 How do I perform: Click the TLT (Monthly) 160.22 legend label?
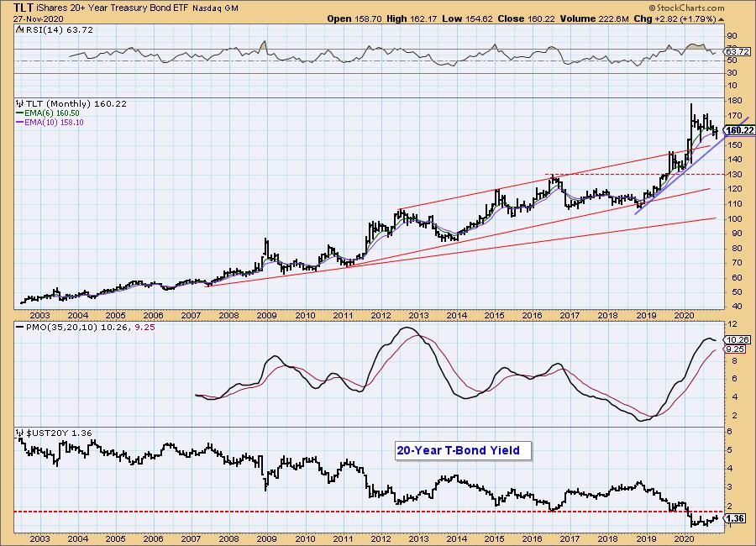76,103
